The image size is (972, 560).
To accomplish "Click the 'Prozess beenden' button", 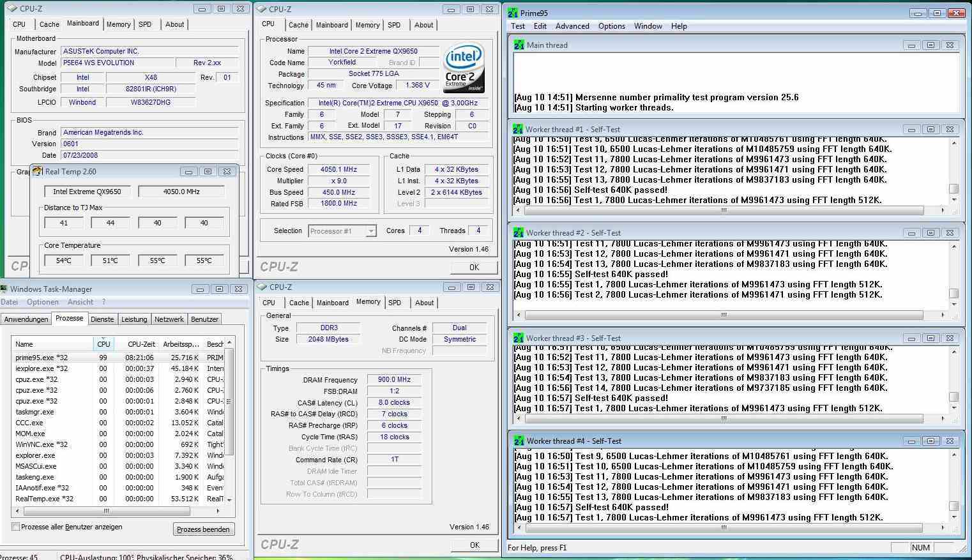I will click(x=203, y=529).
